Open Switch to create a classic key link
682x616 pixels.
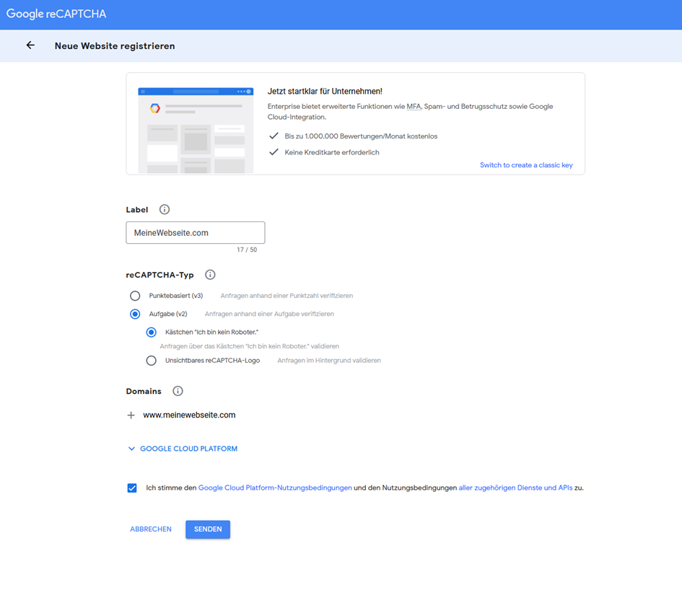tap(526, 165)
